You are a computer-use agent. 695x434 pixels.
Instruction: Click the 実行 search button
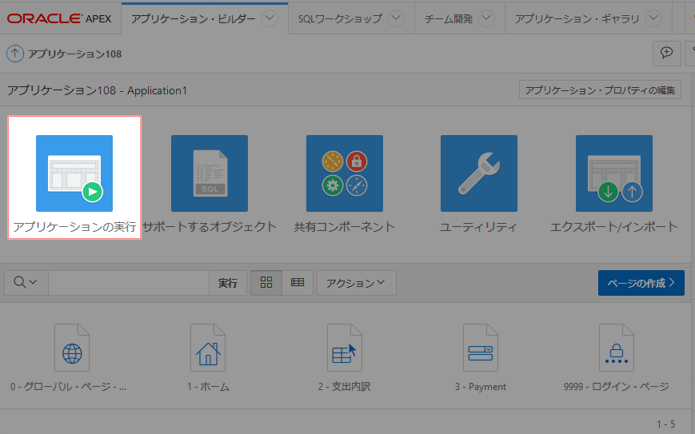click(228, 283)
